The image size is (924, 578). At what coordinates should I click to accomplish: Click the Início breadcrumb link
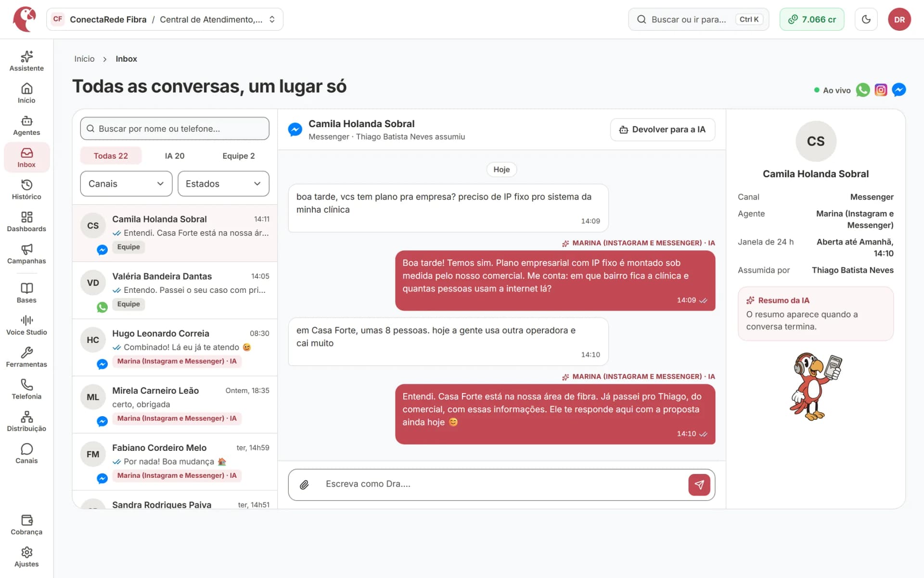pyautogui.click(x=84, y=59)
